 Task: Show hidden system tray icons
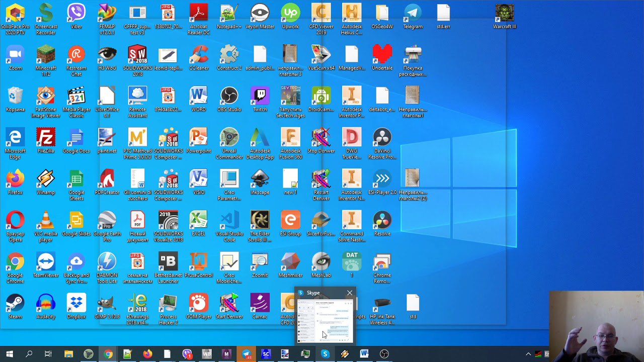pos(528,354)
